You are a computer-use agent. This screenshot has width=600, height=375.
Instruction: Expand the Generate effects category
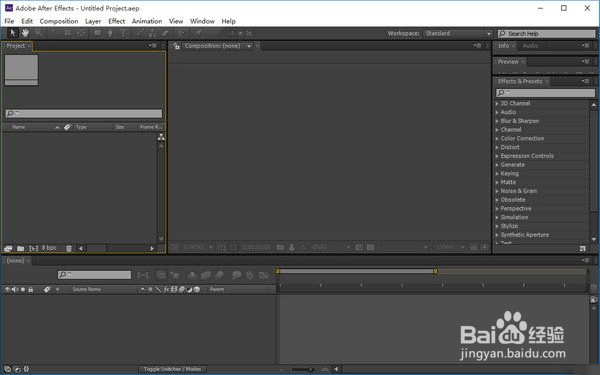497,165
